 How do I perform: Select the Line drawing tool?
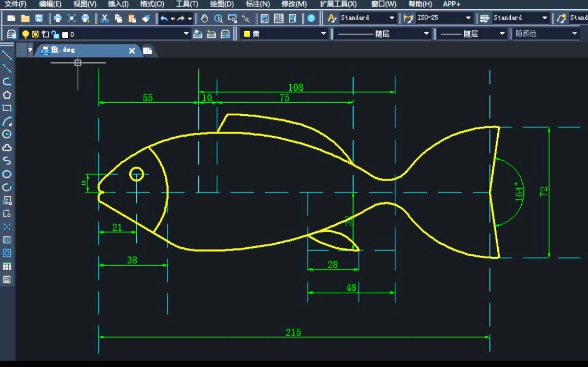tap(7, 55)
